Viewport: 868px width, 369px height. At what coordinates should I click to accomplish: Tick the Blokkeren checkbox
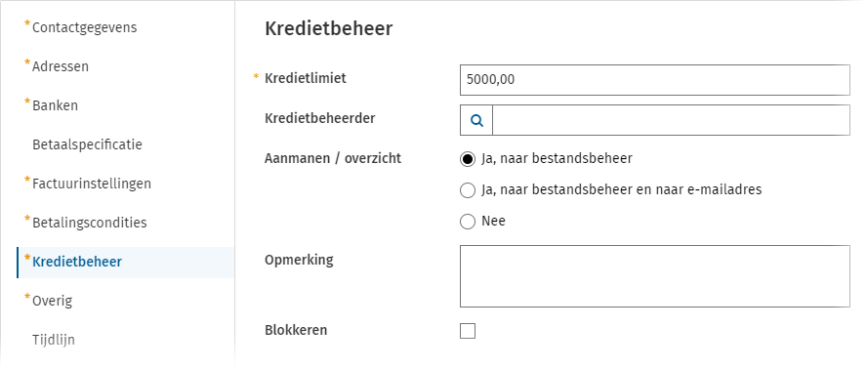(468, 331)
